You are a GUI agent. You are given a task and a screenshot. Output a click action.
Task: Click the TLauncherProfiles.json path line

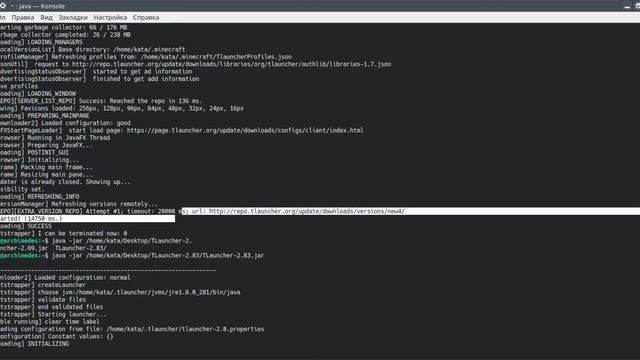point(146,57)
